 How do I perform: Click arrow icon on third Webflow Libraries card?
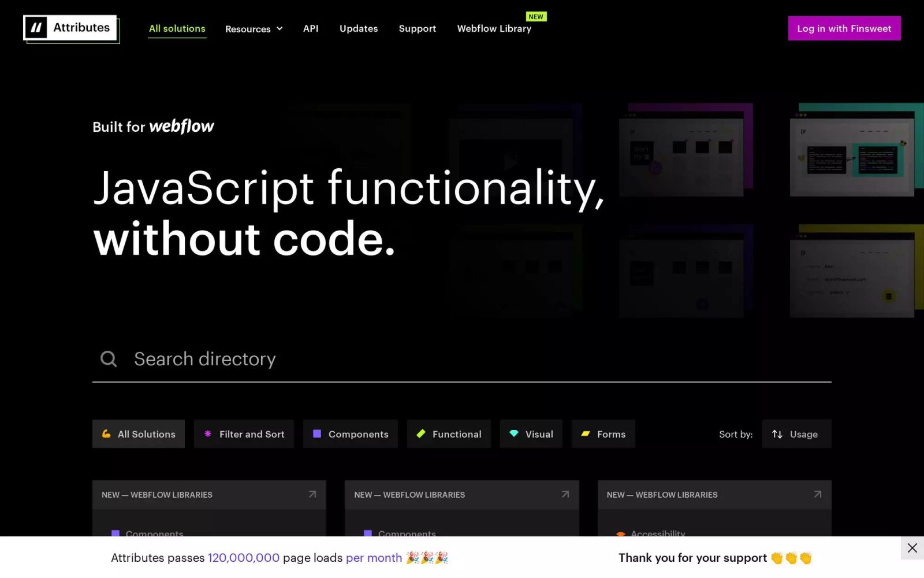[818, 494]
